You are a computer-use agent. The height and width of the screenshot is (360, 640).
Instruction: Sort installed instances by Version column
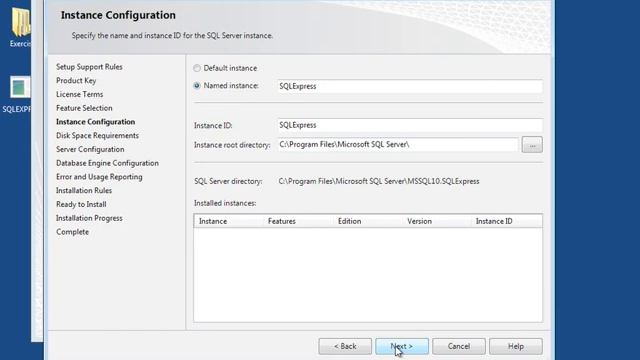click(437, 221)
